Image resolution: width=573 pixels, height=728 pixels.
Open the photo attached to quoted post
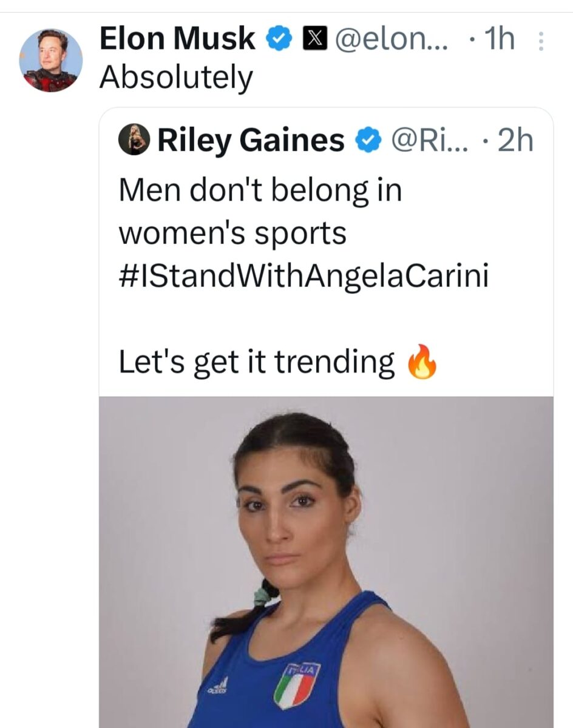[x=326, y=546]
